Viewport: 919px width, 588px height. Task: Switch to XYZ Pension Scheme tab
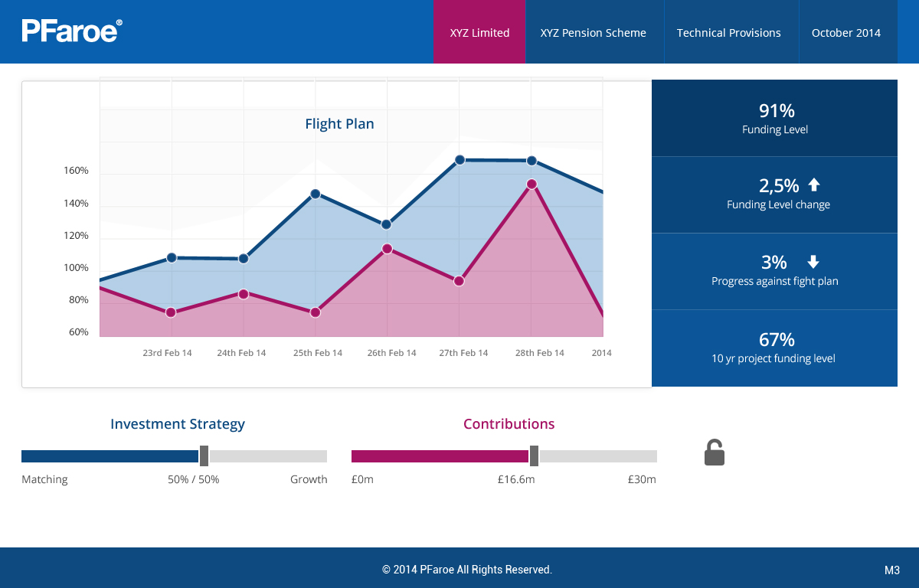[594, 32]
